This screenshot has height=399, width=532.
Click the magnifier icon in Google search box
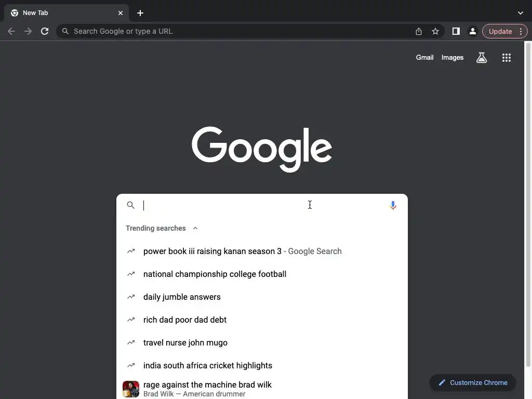pyautogui.click(x=130, y=205)
